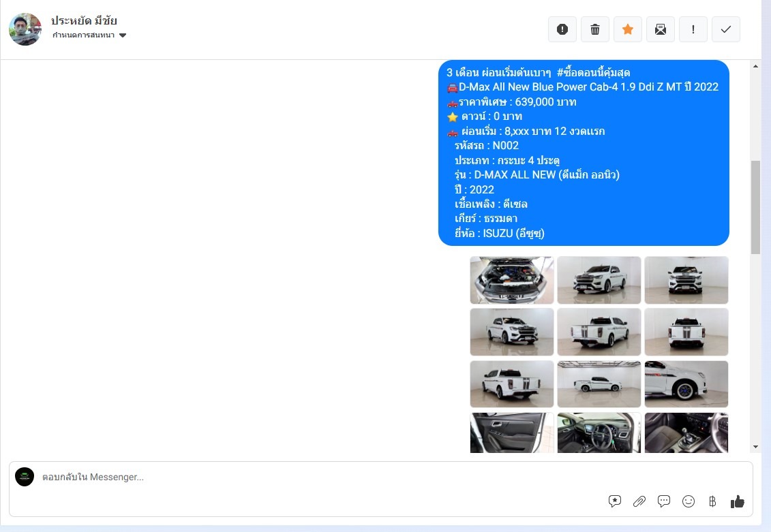Click scrollbar up arrow
The width and height of the screenshot is (771, 532).
coord(756,66)
